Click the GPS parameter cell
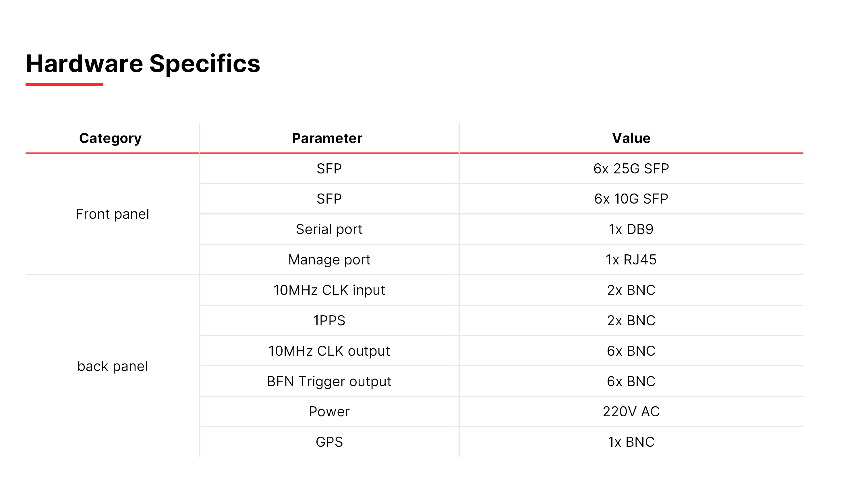The height and width of the screenshot is (499, 868). (x=329, y=442)
